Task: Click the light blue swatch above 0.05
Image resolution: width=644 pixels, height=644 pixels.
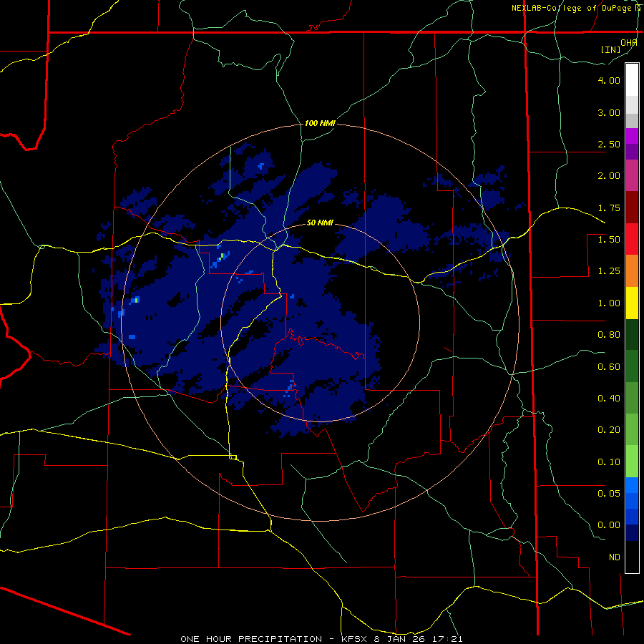Action: click(x=632, y=485)
